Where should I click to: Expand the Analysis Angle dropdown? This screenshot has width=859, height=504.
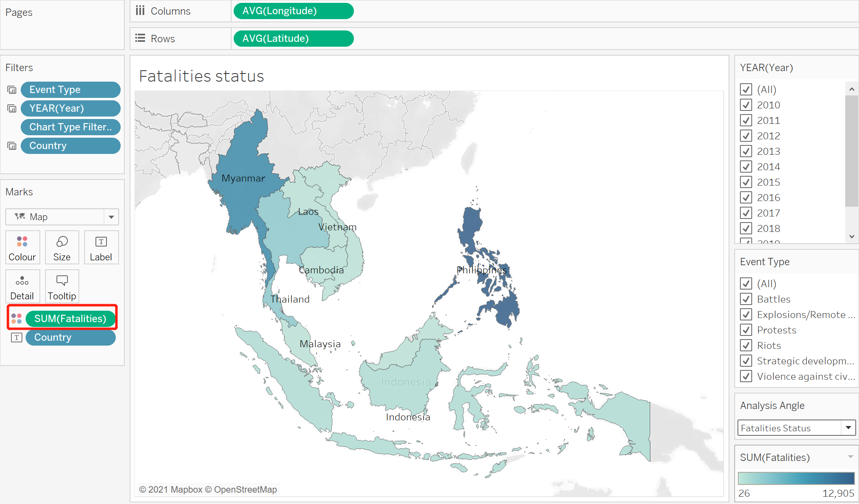[848, 428]
